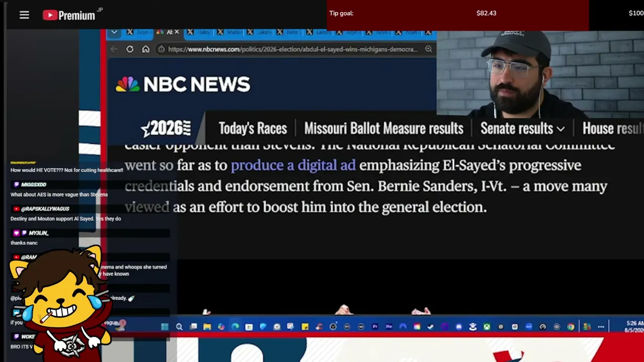The width and height of the screenshot is (644, 362).
Task: Open Windows taskbar search
Action: [x=179, y=327]
